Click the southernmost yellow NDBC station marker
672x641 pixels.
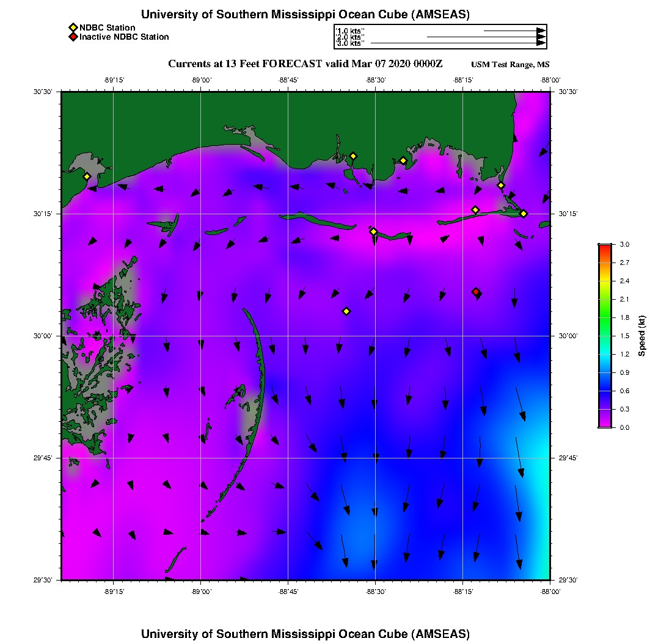tap(346, 311)
